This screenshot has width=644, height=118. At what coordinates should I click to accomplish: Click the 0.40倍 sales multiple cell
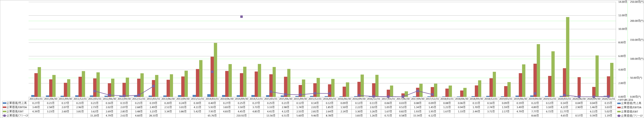pyautogui.click(x=212, y=103)
